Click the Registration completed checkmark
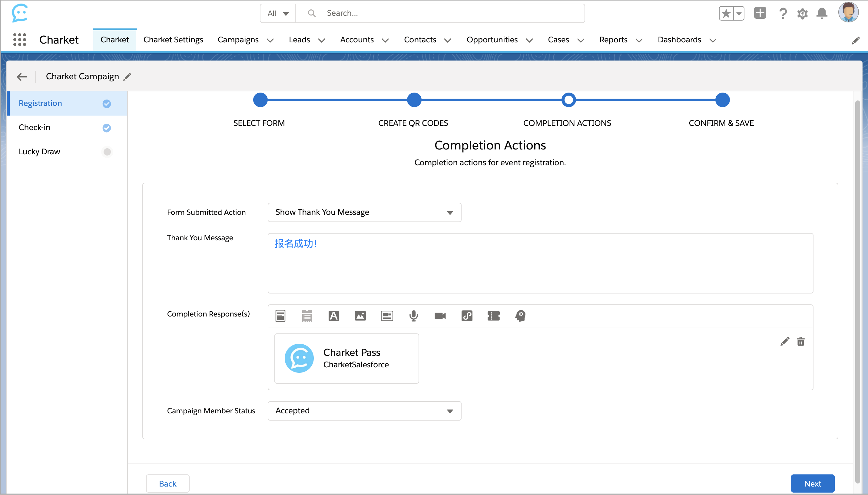This screenshot has width=868, height=495. click(x=107, y=104)
